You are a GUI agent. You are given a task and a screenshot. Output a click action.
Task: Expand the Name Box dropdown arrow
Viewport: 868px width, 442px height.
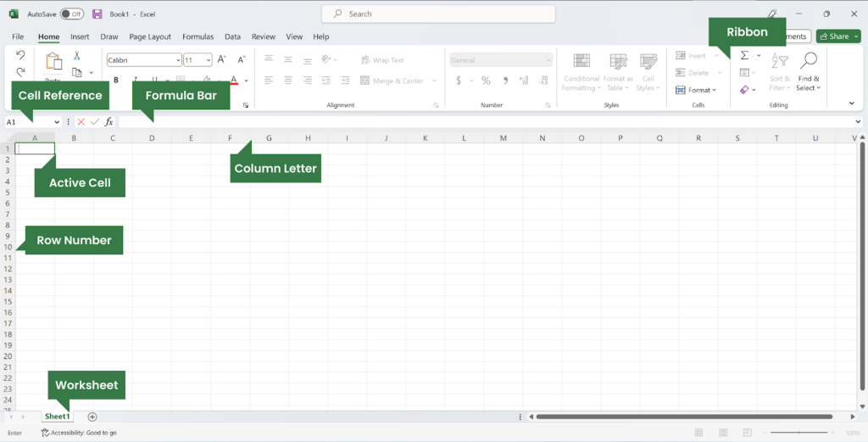[57, 122]
